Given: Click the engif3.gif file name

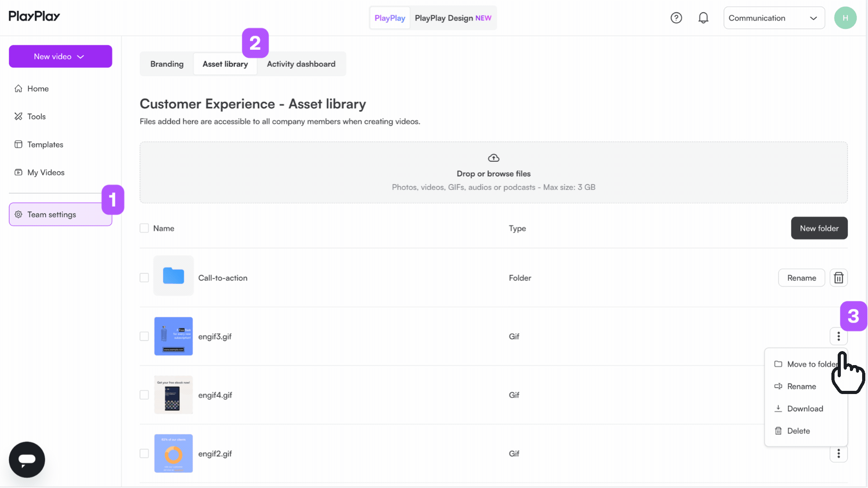Looking at the screenshot, I should click(215, 337).
